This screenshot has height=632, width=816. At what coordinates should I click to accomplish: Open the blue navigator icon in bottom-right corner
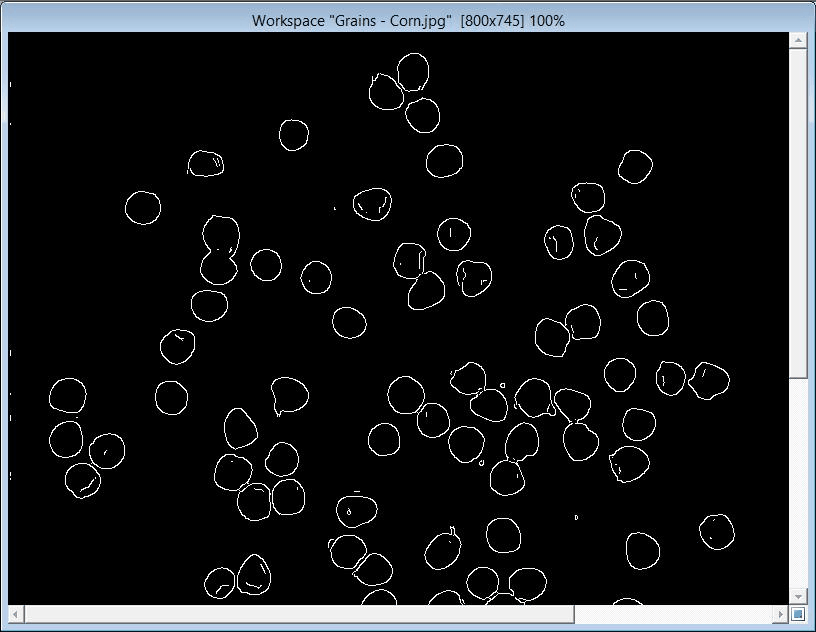798,613
